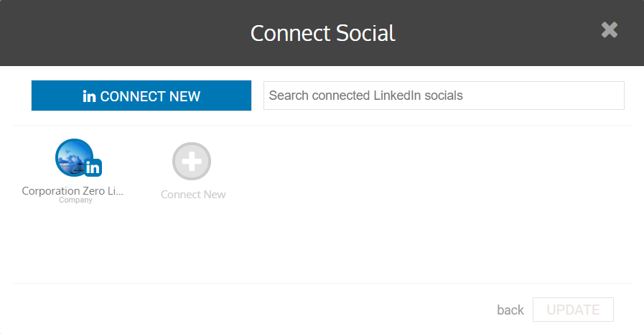Return to the previous step with back
Screen dimensions: 644x334
[x=510, y=310]
